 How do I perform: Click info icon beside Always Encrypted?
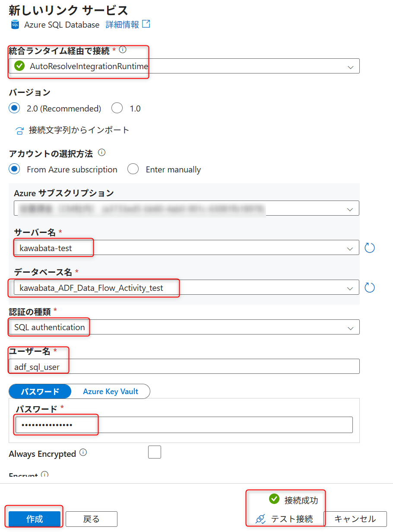tap(83, 453)
